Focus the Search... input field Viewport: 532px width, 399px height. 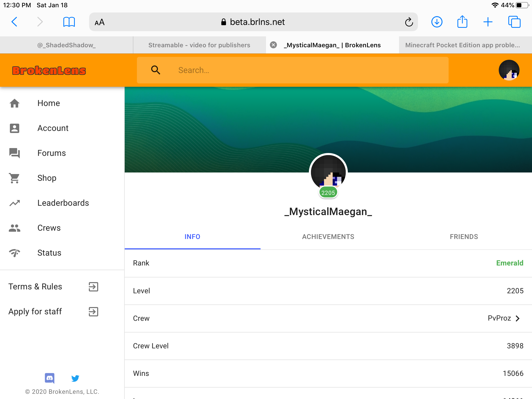point(292,70)
